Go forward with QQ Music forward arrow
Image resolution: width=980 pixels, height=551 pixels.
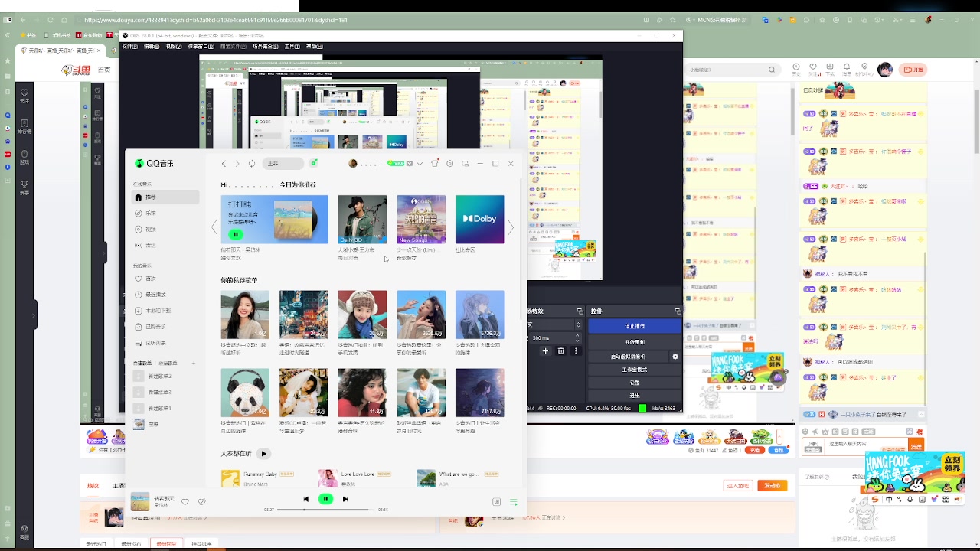pos(237,164)
